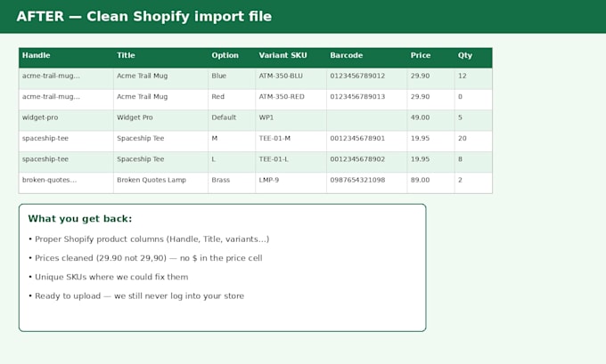The height and width of the screenshot is (364, 606).
Task: Click the 'Proper Shopify product columns' bullet
Action: tap(149, 239)
